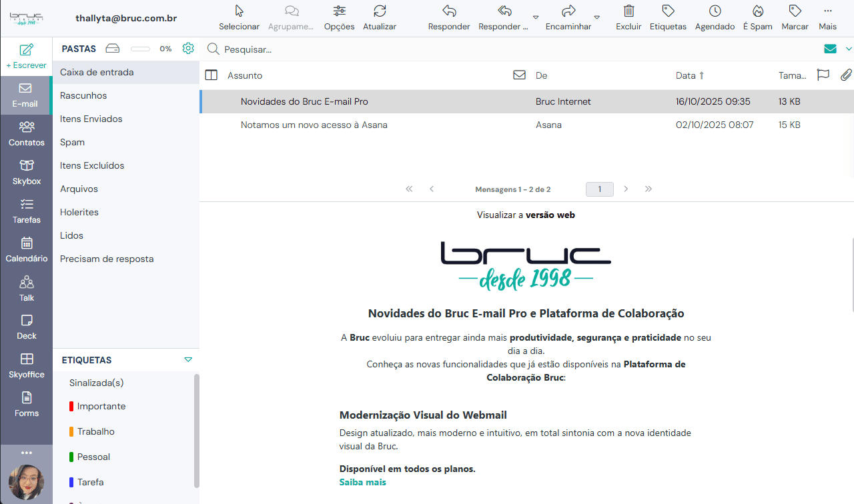Toggle the layout view icon beside Assunto
The image size is (854, 504).
pos(211,75)
